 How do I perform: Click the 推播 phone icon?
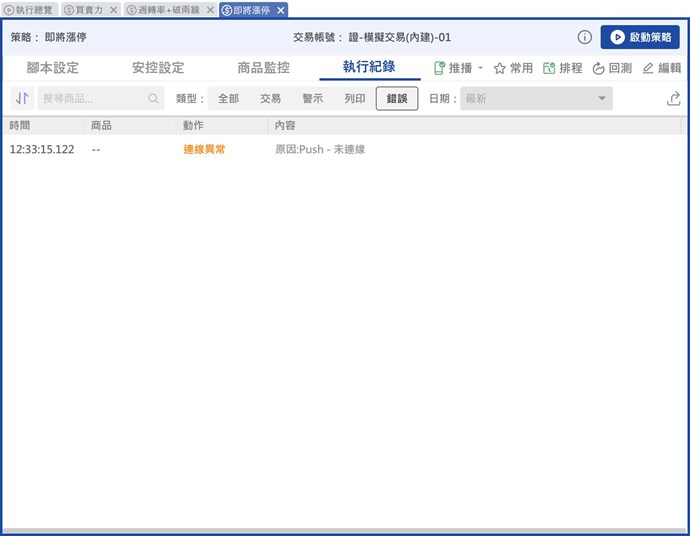(x=439, y=68)
